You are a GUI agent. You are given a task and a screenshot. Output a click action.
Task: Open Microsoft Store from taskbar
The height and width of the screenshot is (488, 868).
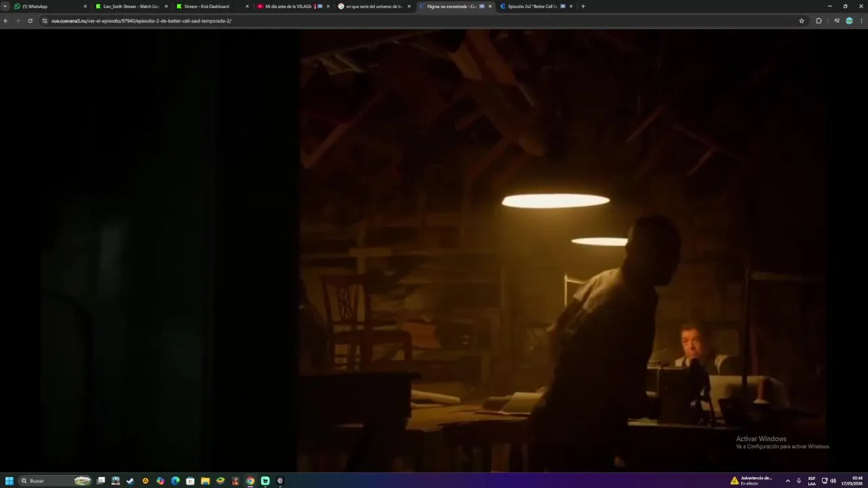[190, 481]
